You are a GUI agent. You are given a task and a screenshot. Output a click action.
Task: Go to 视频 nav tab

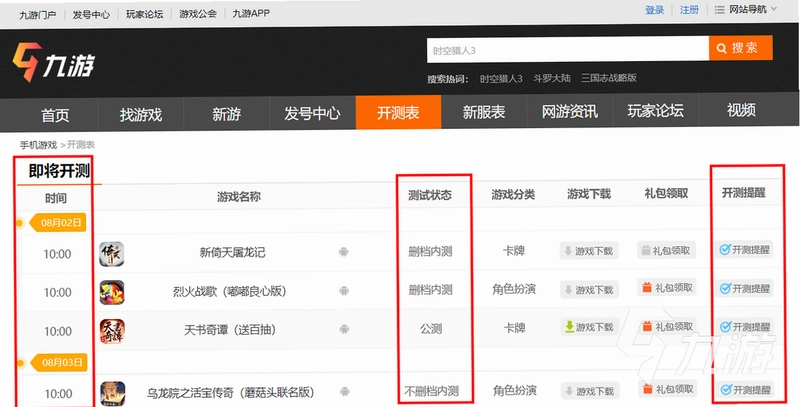741,110
